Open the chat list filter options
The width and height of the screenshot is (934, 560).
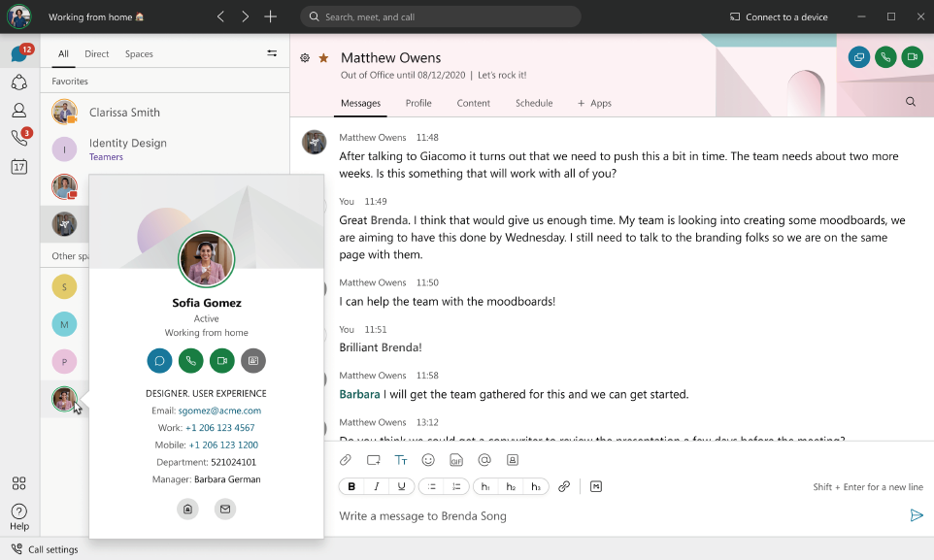pyautogui.click(x=272, y=53)
